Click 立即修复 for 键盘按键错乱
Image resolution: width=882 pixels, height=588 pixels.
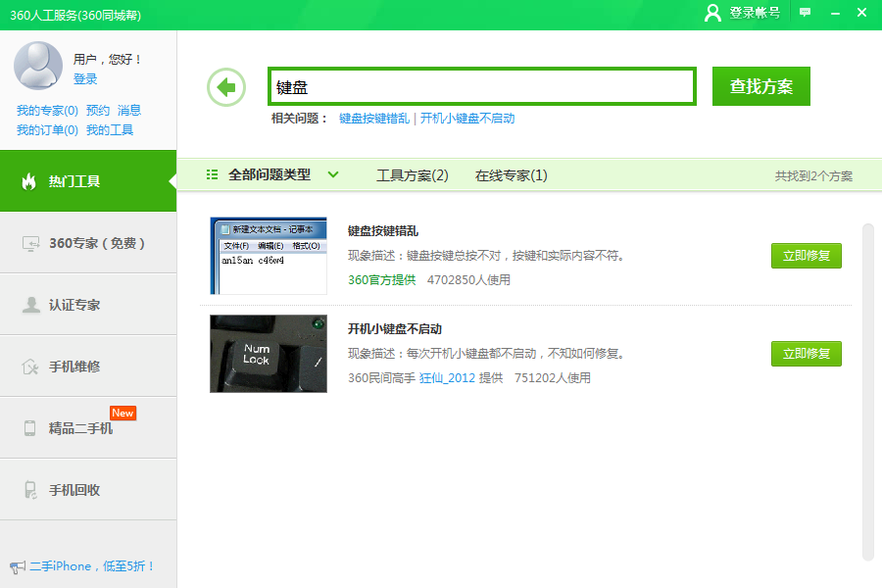806,256
